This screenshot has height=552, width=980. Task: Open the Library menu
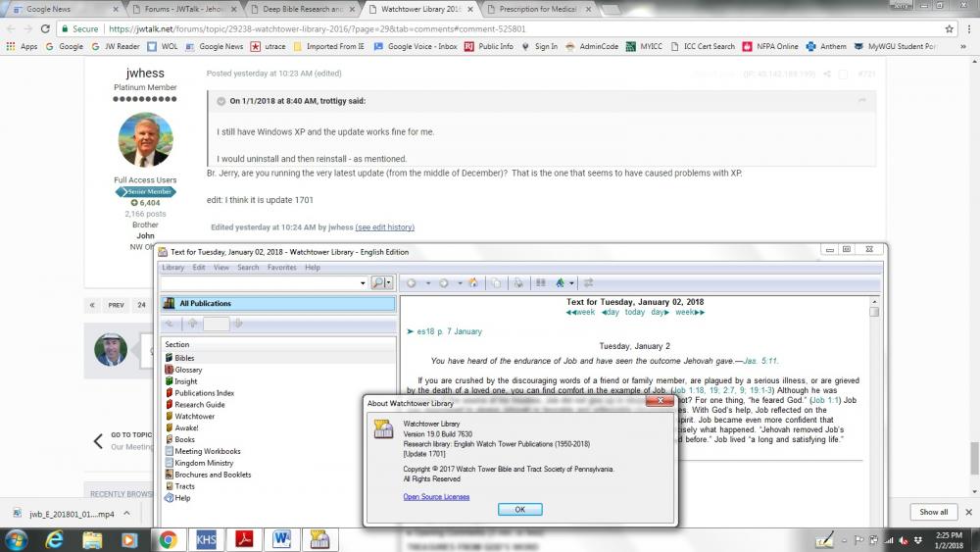172,267
